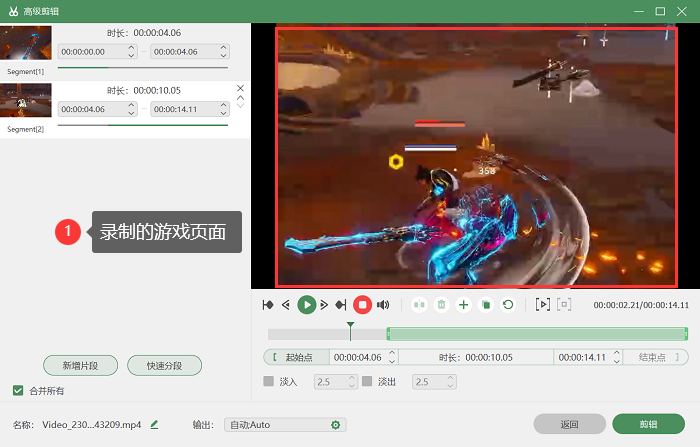The image size is (700, 447).
Task: Click the bracket-stop icon beside segment play
Action: (564, 305)
